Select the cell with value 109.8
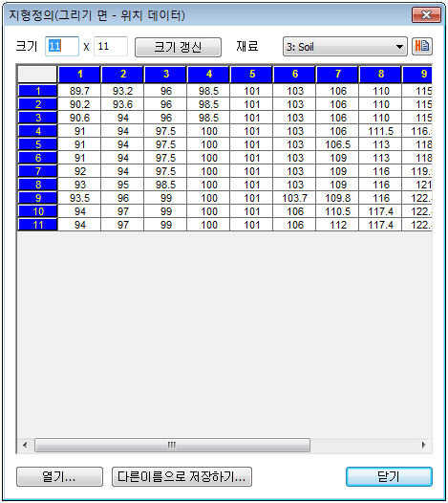 pos(338,198)
